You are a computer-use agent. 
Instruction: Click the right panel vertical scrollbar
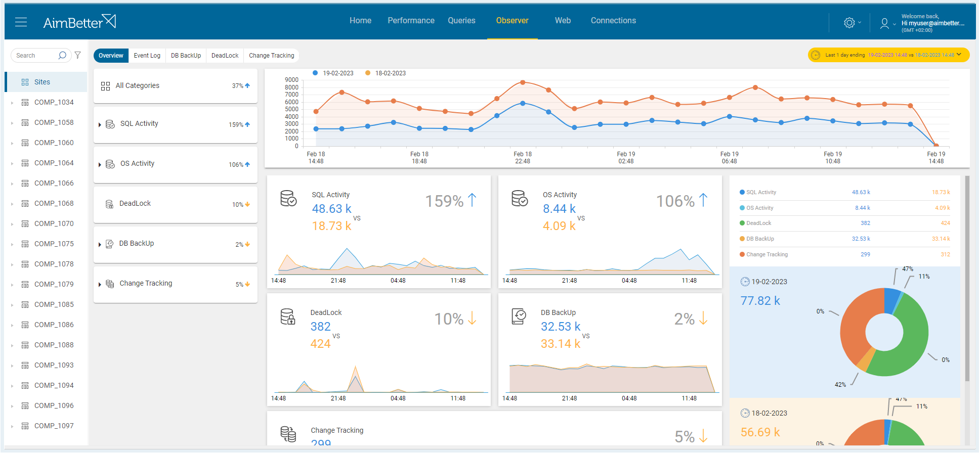(x=967, y=278)
